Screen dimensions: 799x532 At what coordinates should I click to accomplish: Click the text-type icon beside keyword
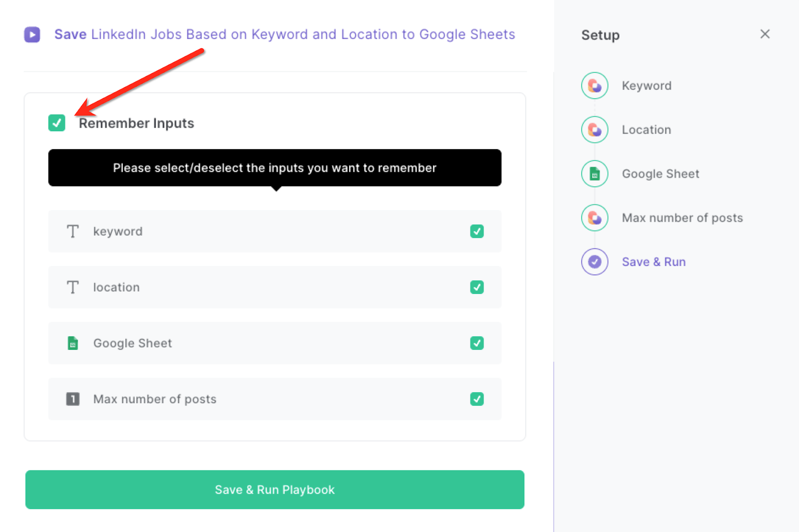[73, 231]
